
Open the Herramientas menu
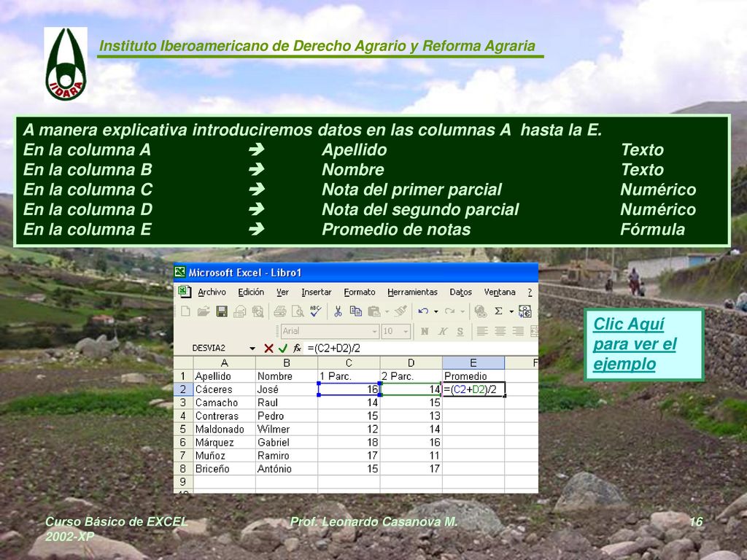click(413, 292)
